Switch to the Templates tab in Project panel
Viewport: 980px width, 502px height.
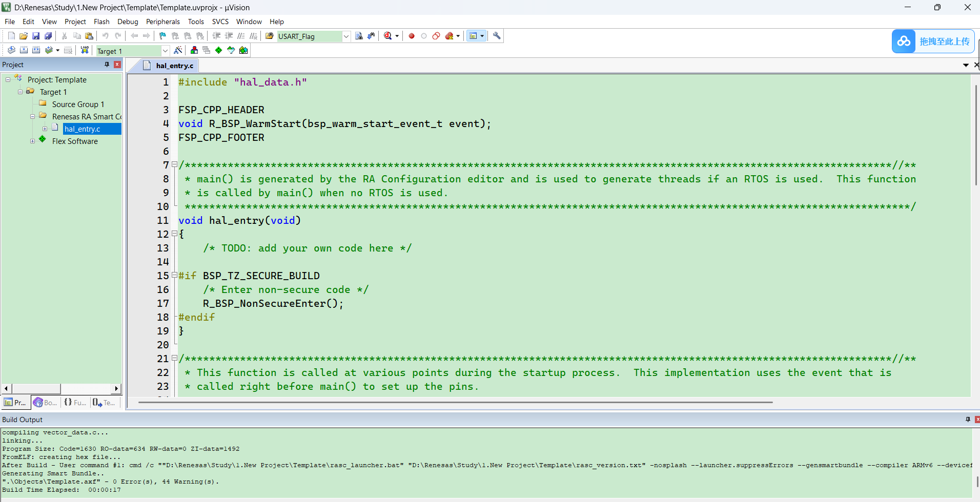click(104, 403)
